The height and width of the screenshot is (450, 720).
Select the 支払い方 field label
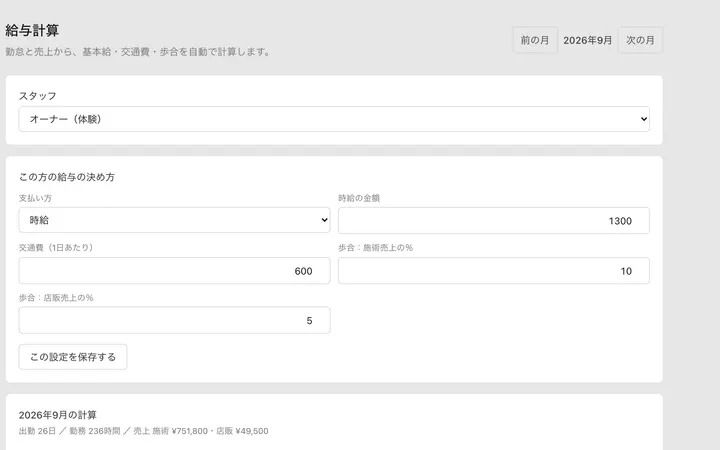coord(35,198)
